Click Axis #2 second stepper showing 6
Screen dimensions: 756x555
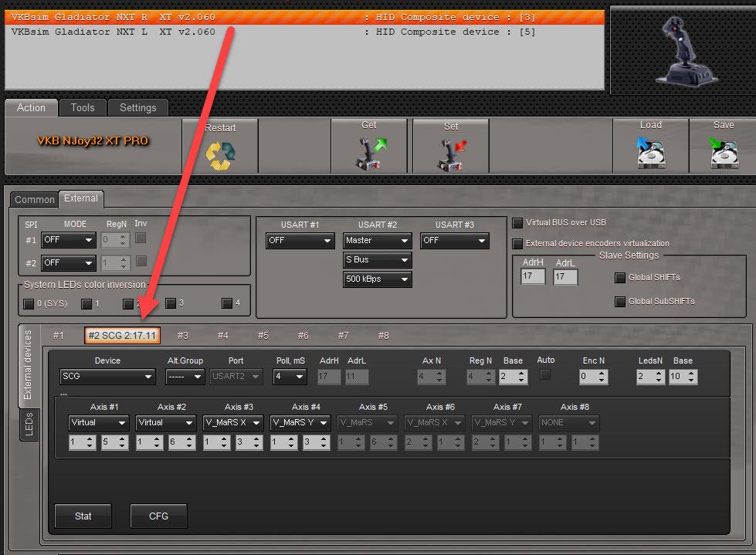(x=181, y=442)
